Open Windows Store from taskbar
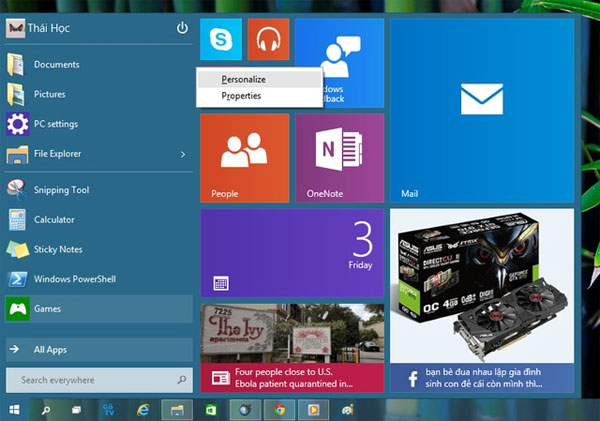The image size is (600, 421). 210,410
